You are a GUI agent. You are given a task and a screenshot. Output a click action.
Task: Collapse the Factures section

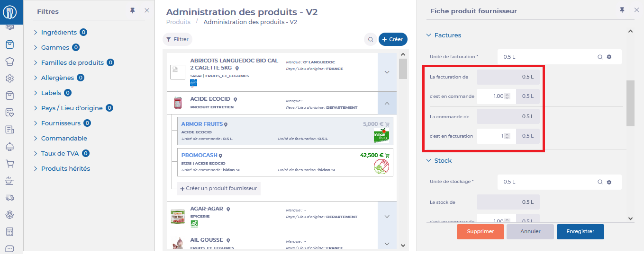[429, 35]
